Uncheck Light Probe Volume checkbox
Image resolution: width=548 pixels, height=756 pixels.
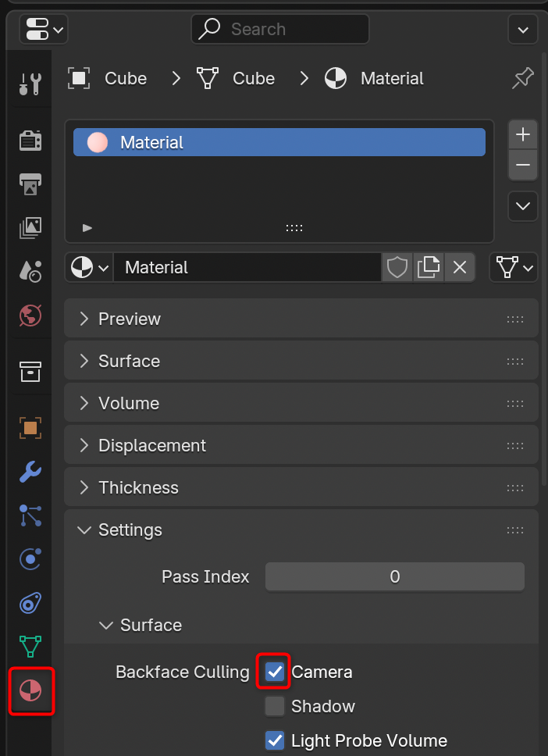[275, 740]
